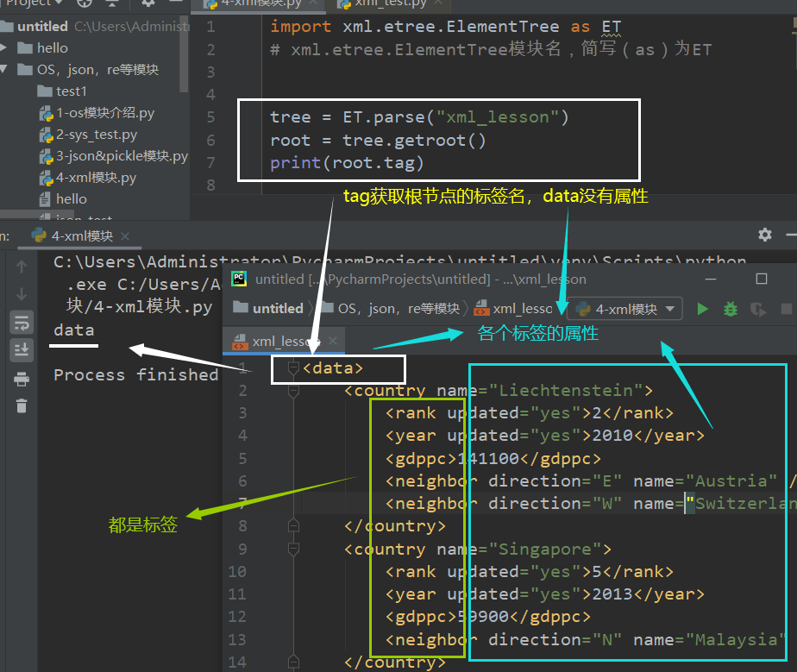Screen dimensions: 797x672
Task: Close the 4-xml模块 run tab
Action: 125,236
